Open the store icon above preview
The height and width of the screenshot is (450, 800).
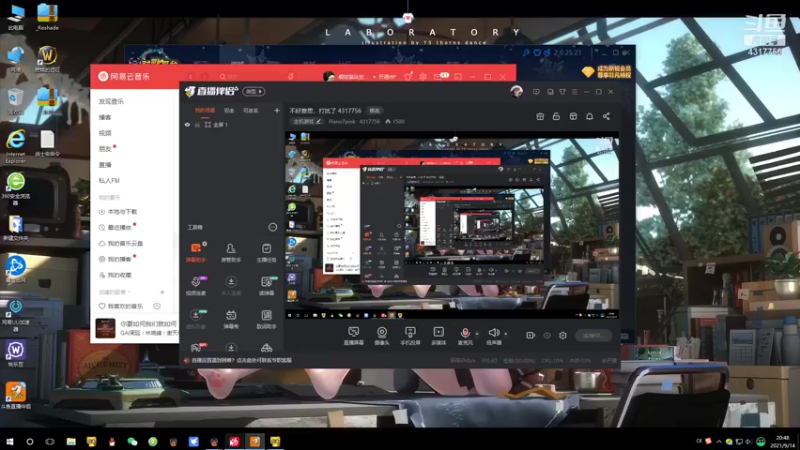click(x=573, y=116)
